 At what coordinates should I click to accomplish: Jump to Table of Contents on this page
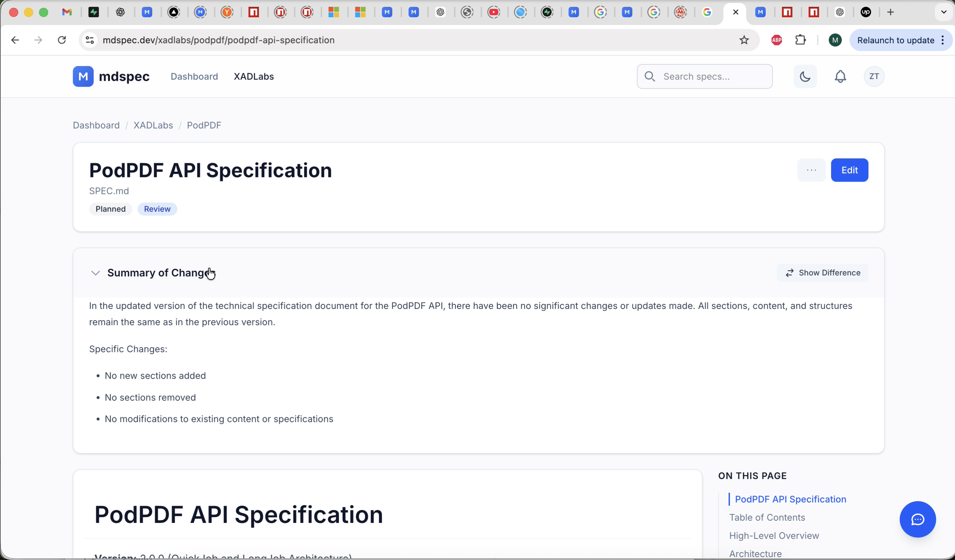767,517
